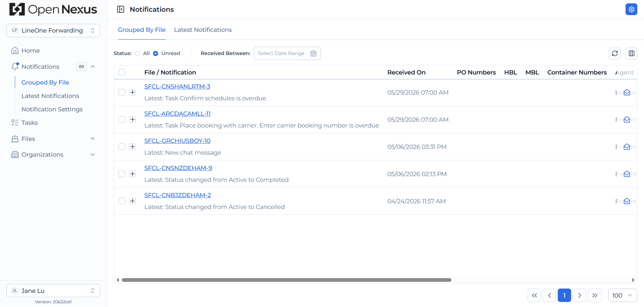The height and width of the screenshot is (307, 644).
Task: Click envelope icon for SFCL-CNBJZDEHAM-2
Action: (x=627, y=201)
